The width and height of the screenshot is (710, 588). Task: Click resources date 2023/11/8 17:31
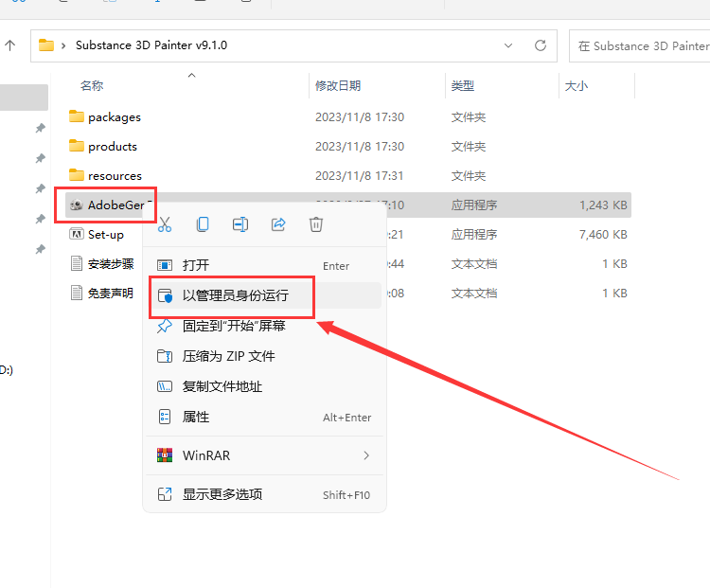click(x=359, y=176)
